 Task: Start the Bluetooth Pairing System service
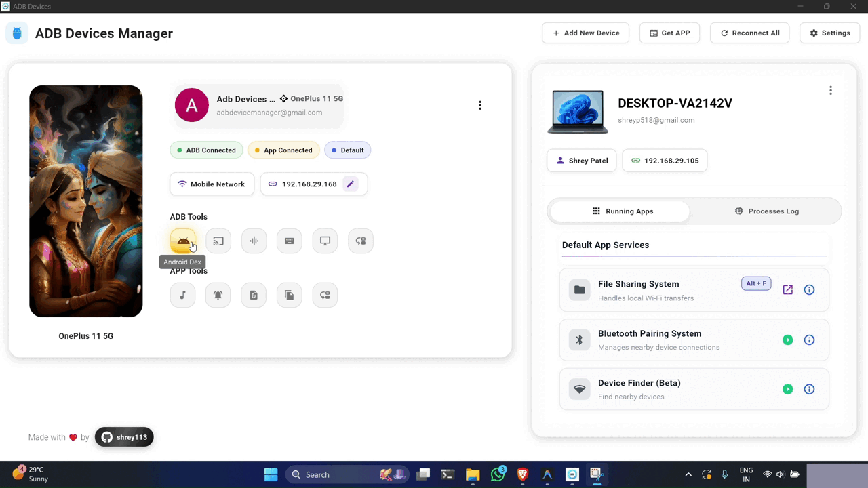pyautogui.click(x=787, y=340)
